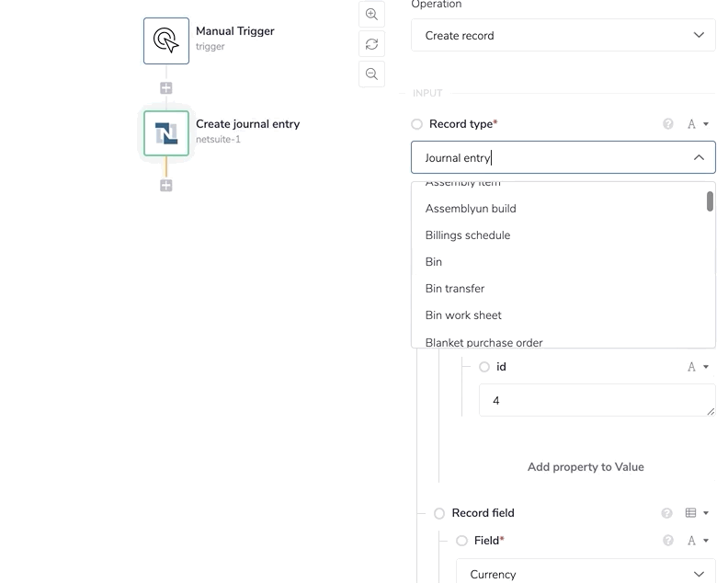Toggle the Record field radio circle
Screen dimensions: 728x583
click(439, 513)
